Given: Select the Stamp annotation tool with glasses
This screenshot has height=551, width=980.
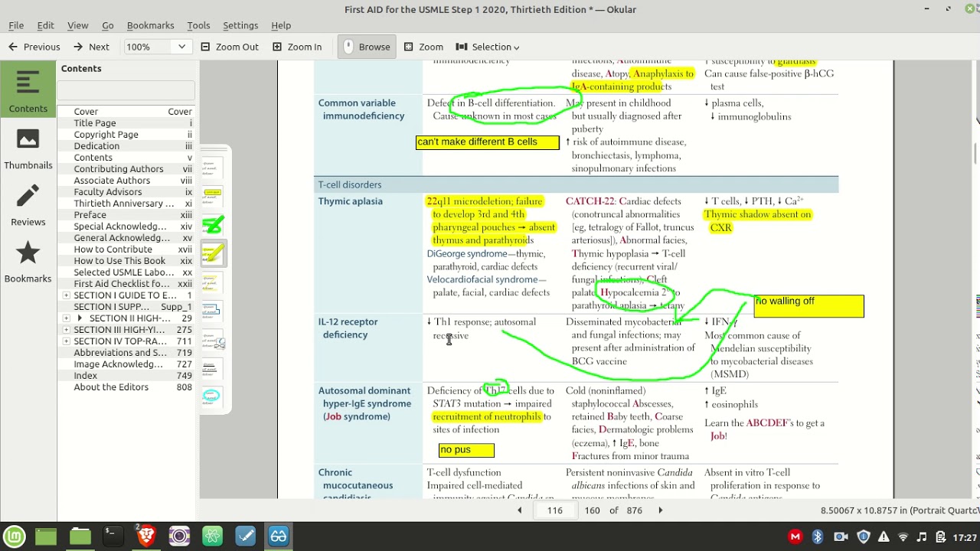Looking at the screenshot, I should (212, 339).
